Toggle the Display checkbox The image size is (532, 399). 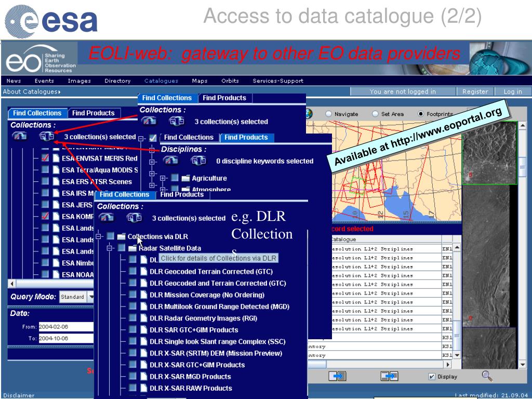click(432, 377)
